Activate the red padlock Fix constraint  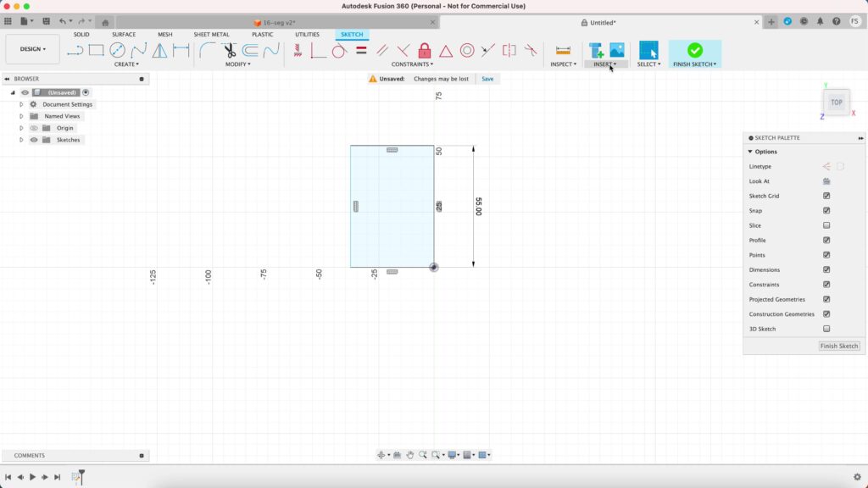tap(425, 51)
